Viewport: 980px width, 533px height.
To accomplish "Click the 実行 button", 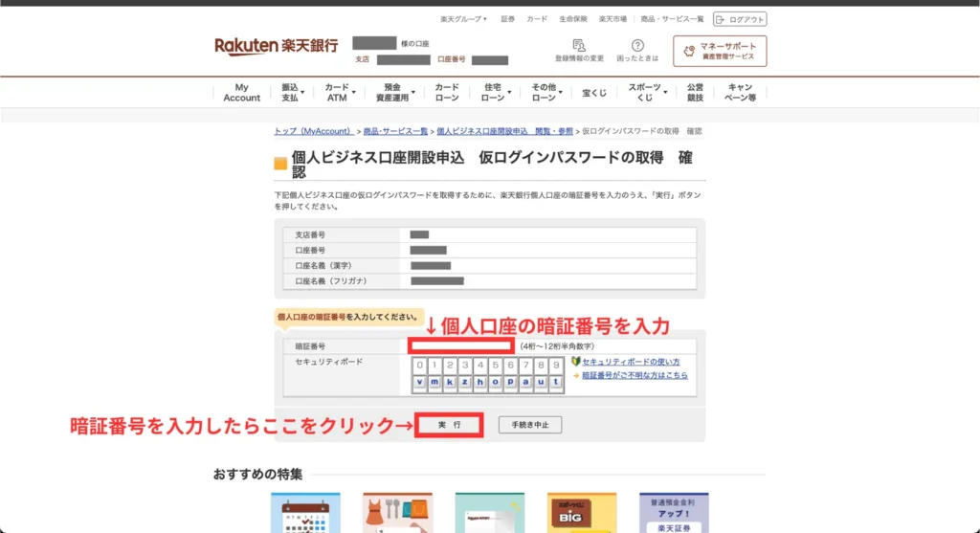I will pyautogui.click(x=449, y=425).
